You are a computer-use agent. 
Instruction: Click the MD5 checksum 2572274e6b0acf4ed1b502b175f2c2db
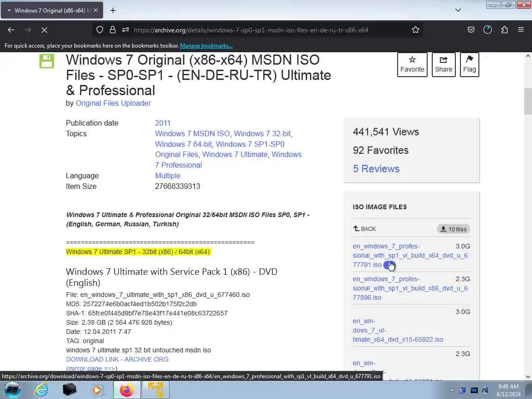coord(140,304)
